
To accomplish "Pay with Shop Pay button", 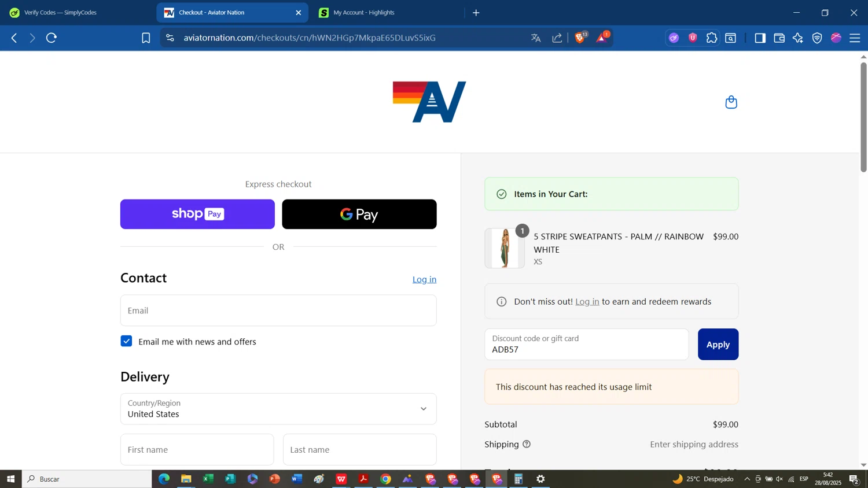I will pyautogui.click(x=197, y=214).
